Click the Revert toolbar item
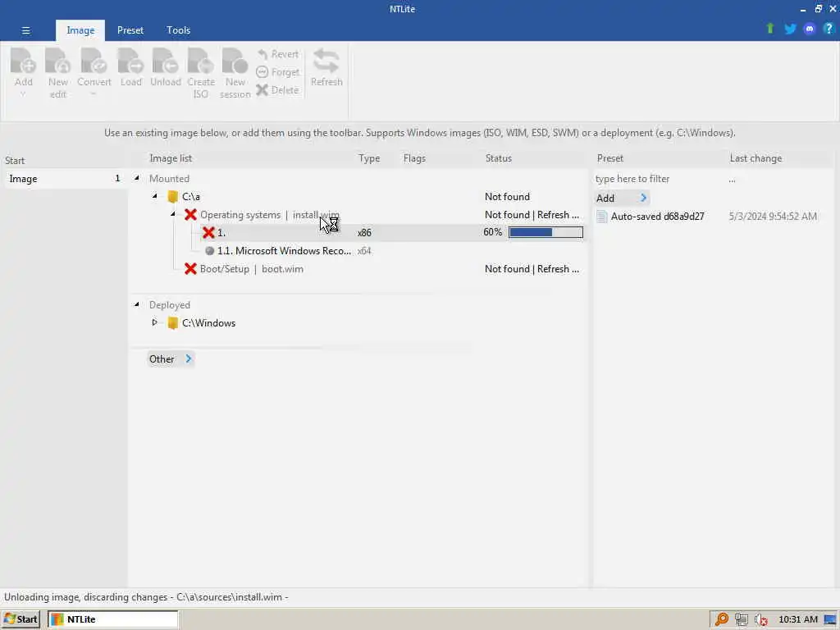This screenshot has width=840, height=630. 278,54
